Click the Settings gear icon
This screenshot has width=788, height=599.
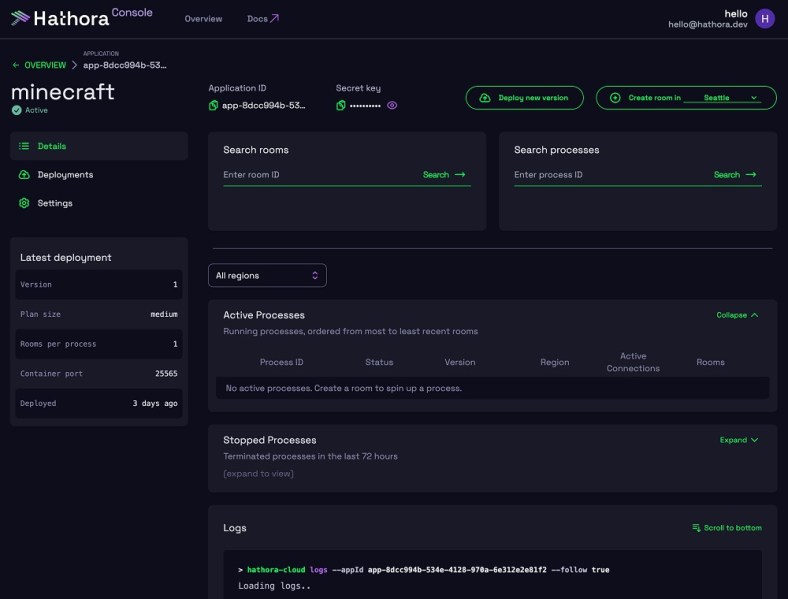coord(24,203)
